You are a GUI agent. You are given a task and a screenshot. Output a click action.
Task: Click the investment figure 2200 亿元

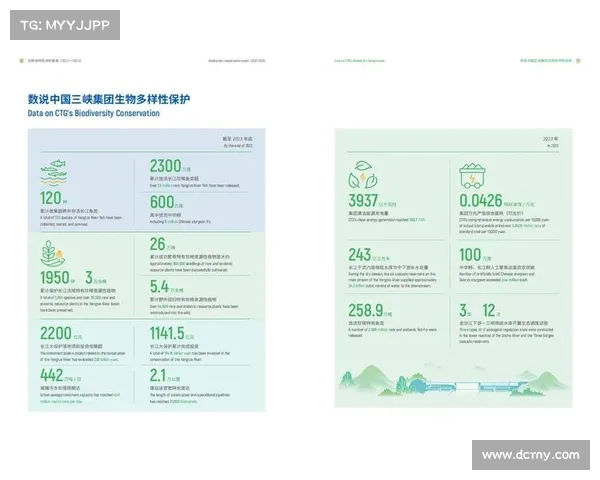pos(60,333)
